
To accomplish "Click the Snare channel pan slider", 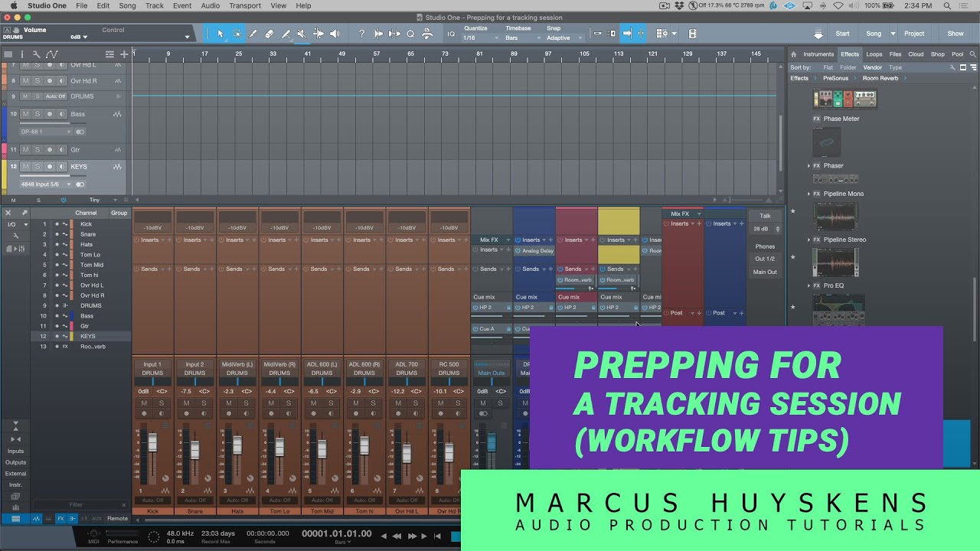I will (194, 381).
